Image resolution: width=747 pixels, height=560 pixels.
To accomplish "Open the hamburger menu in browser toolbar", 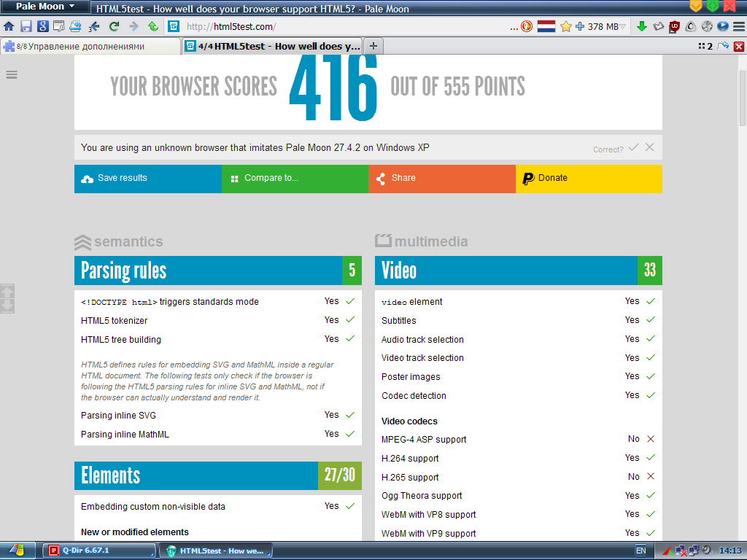I will 739,26.
